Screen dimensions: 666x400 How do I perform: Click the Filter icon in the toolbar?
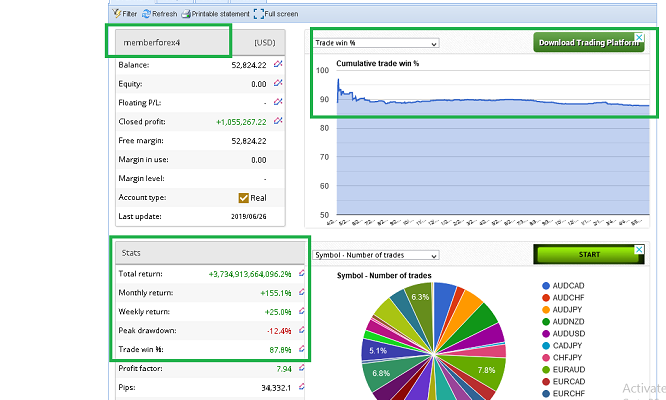click(116, 14)
